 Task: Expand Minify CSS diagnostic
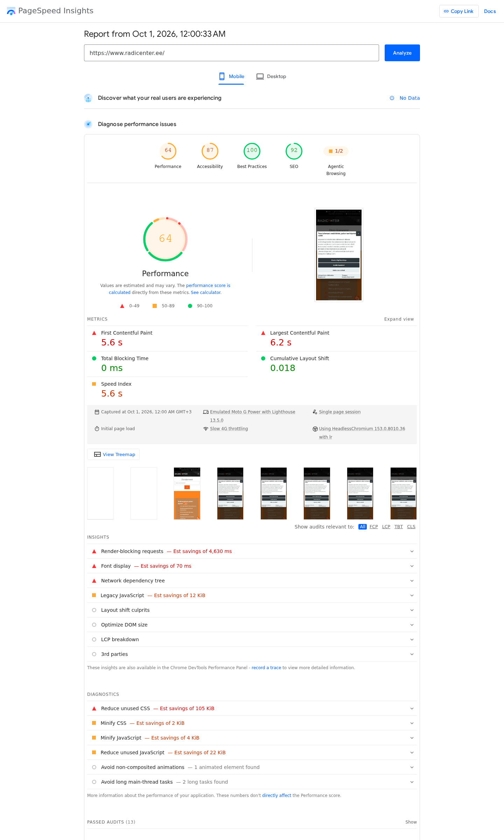coord(252,723)
